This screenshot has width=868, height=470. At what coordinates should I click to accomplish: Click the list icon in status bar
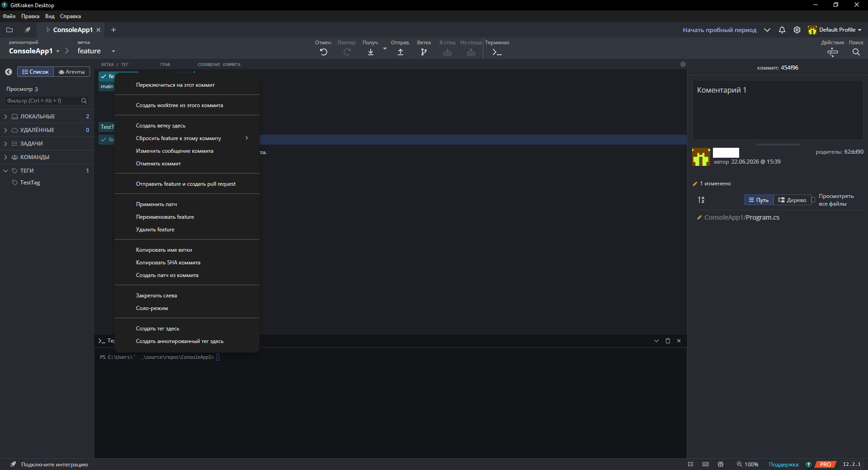(691, 464)
